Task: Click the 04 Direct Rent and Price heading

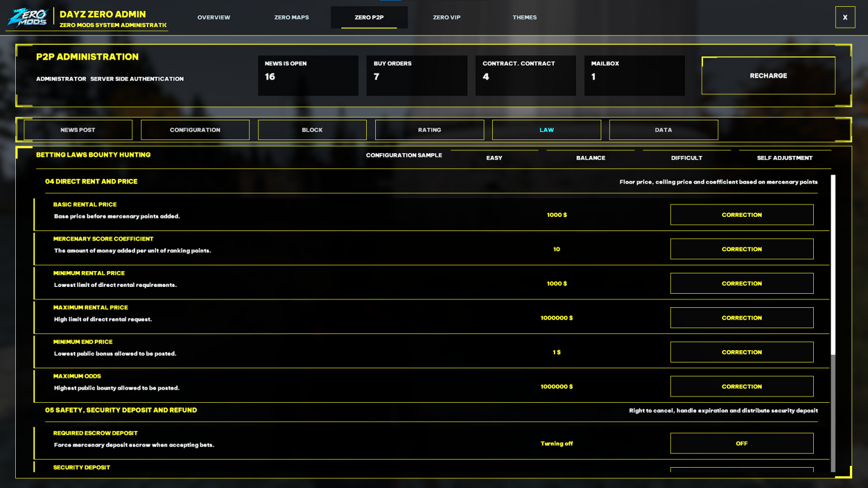Action: (x=91, y=181)
